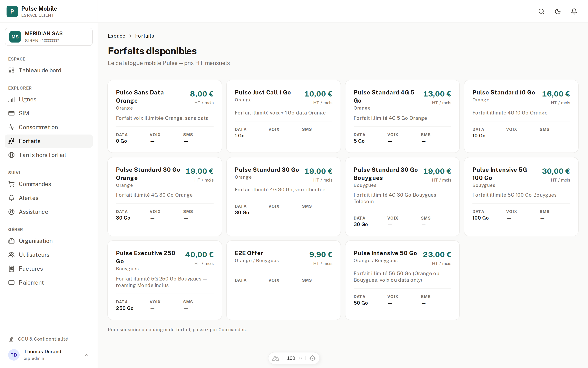The image size is (588, 368).
Task: Click the Alertes bell icon in the sidebar
Action: pos(11,198)
